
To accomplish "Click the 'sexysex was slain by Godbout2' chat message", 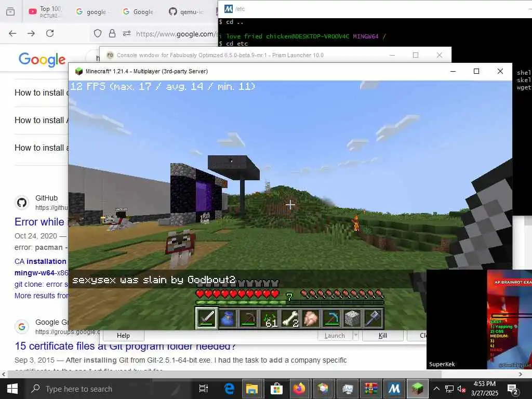I will pos(154,280).
